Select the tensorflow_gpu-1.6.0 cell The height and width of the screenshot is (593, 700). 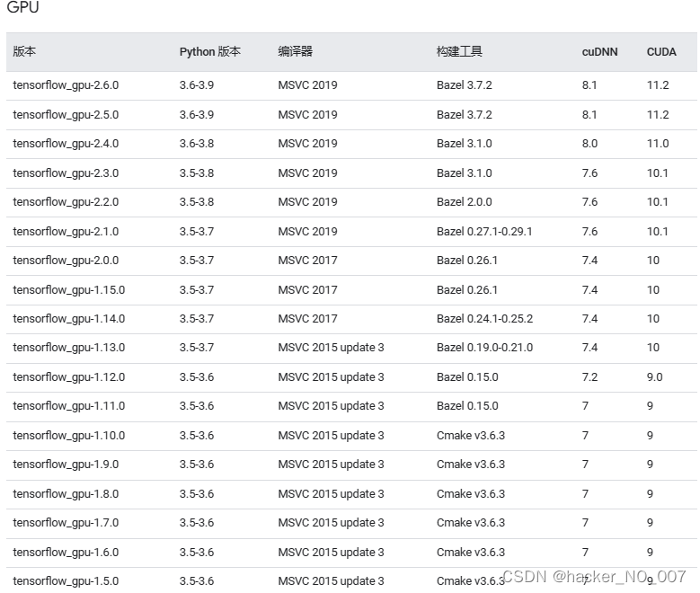(66, 553)
